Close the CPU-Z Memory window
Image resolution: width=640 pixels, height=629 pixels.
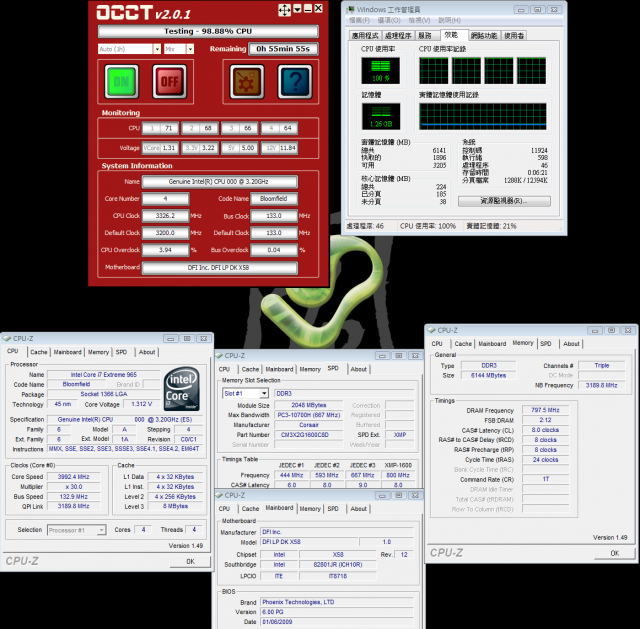coord(628,330)
